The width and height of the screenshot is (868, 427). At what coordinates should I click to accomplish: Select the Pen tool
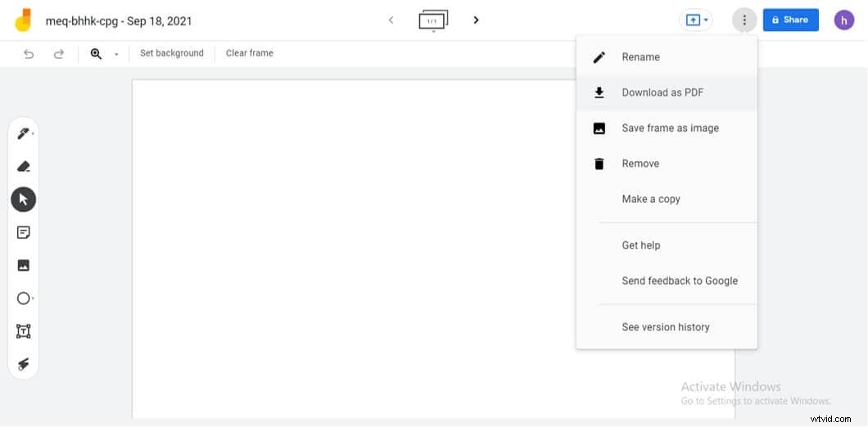coord(23,133)
